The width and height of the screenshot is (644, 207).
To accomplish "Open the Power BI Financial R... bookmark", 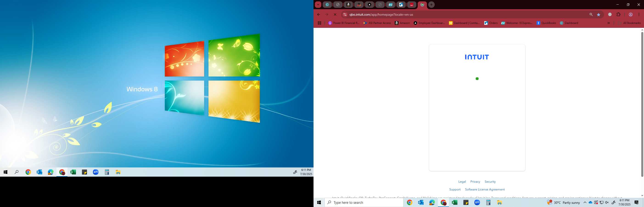I will pos(344,23).
